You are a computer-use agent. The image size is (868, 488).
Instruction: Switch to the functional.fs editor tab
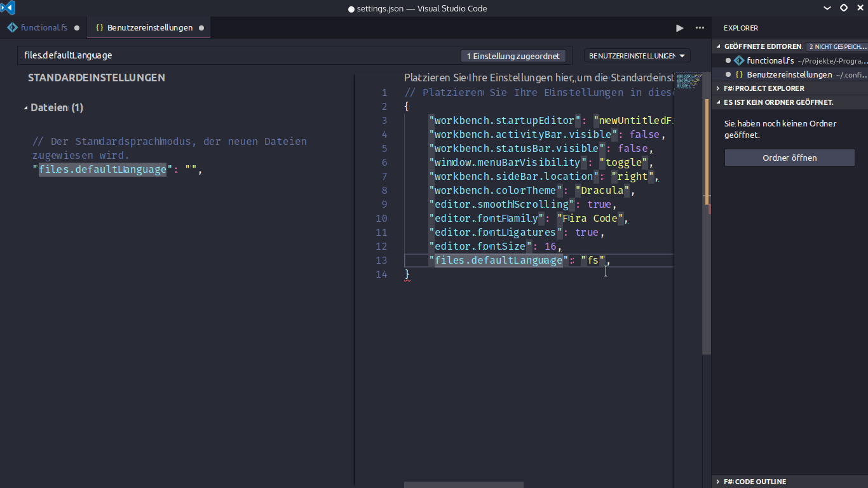(x=44, y=28)
